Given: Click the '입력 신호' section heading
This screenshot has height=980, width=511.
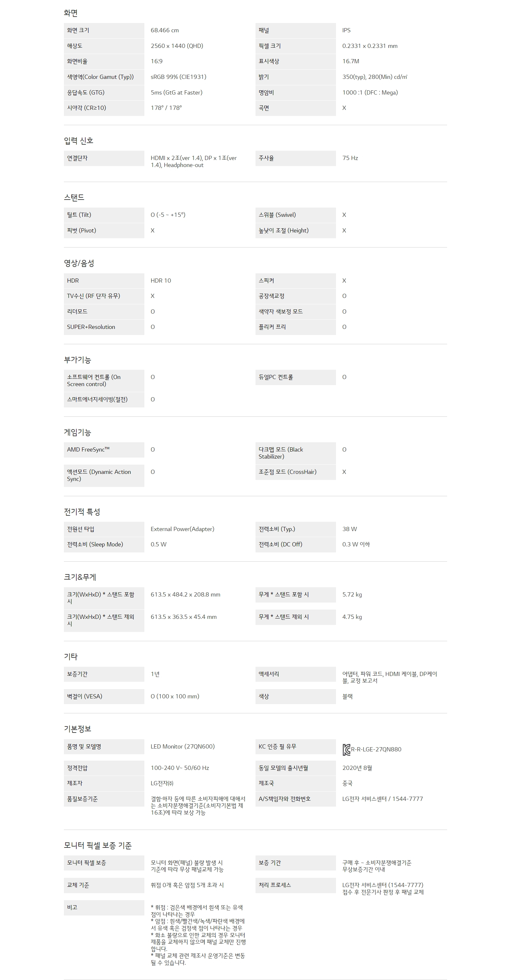Looking at the screenshot, I should point(79,141).
